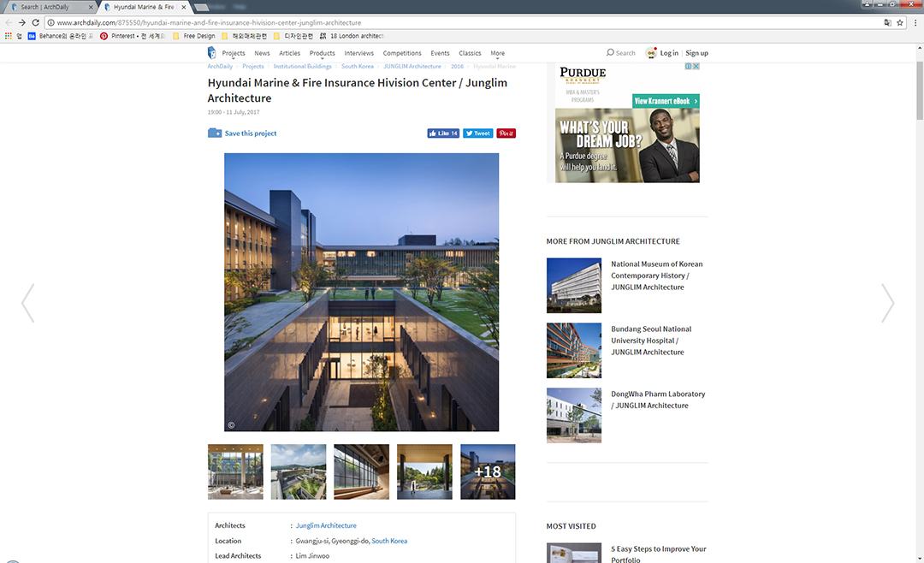Open the Projects menu
Screen dimensions: 924x563
(234, 53)
